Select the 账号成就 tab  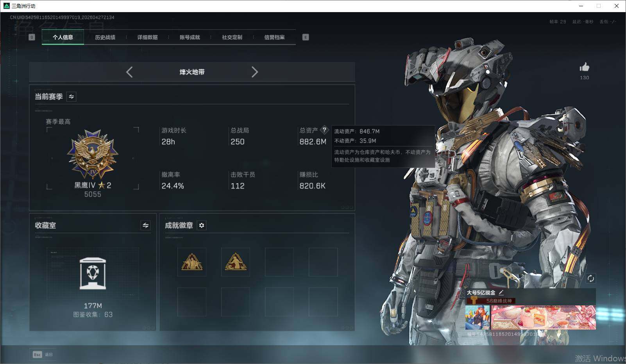click(190, 37)
